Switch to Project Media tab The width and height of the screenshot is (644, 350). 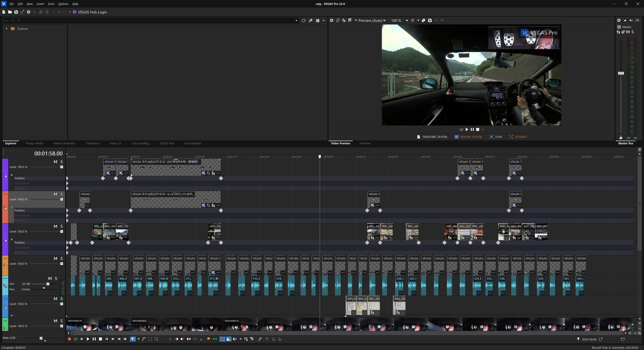[x=35, y=143]
